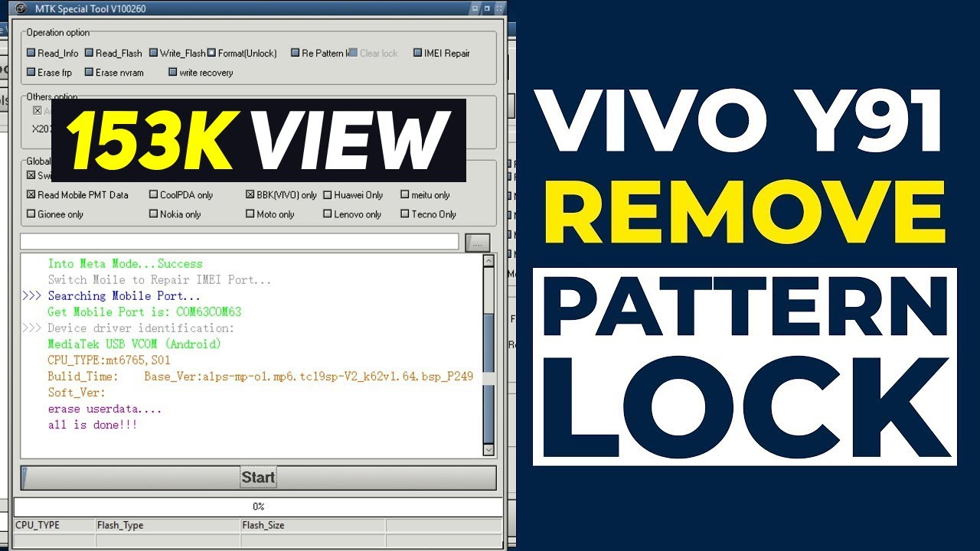
Task: Click the 0% progress bar
Action: coord(258,507)
